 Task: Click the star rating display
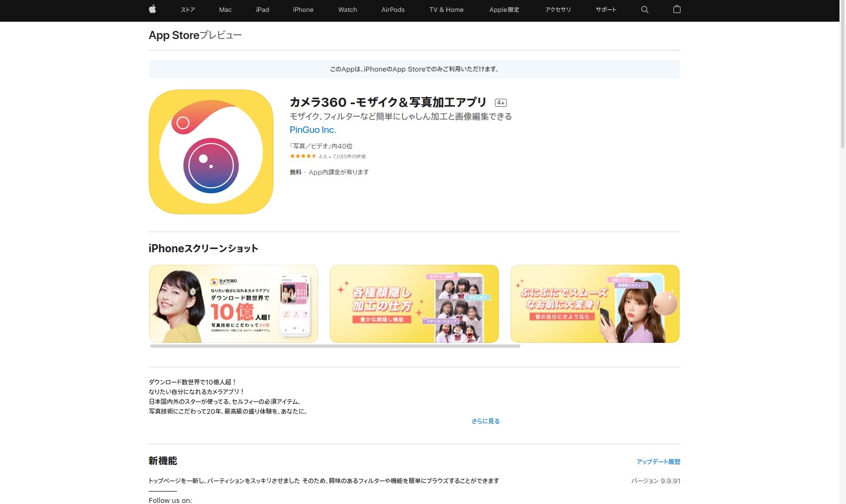pos(303,156)
